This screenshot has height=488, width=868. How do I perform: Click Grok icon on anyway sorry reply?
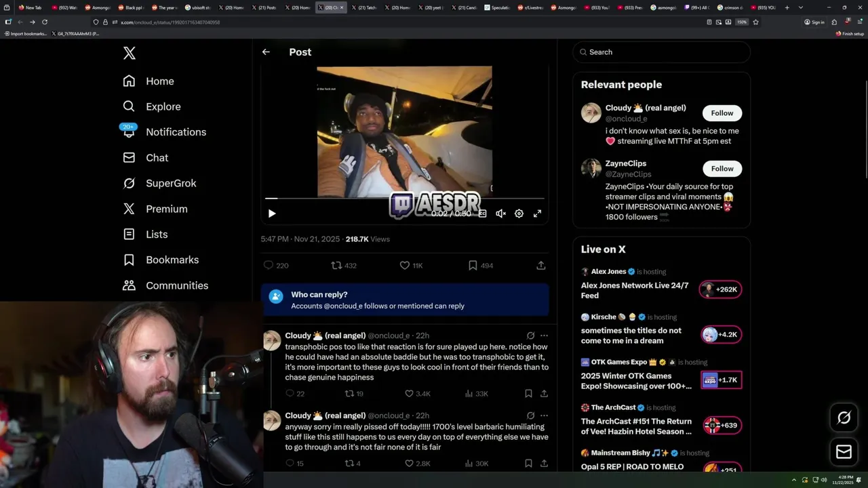tap(530, 415)
